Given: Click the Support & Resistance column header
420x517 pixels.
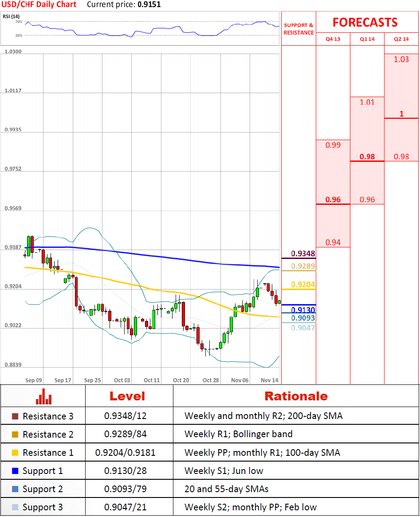Looking at the screenshot, I should tap(298, 29).
